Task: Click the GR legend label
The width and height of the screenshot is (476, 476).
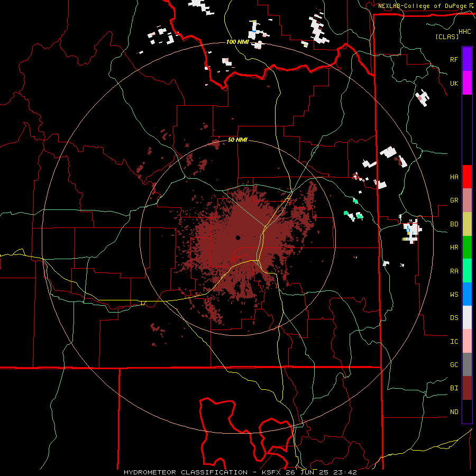Action: (x=454, y=200)
